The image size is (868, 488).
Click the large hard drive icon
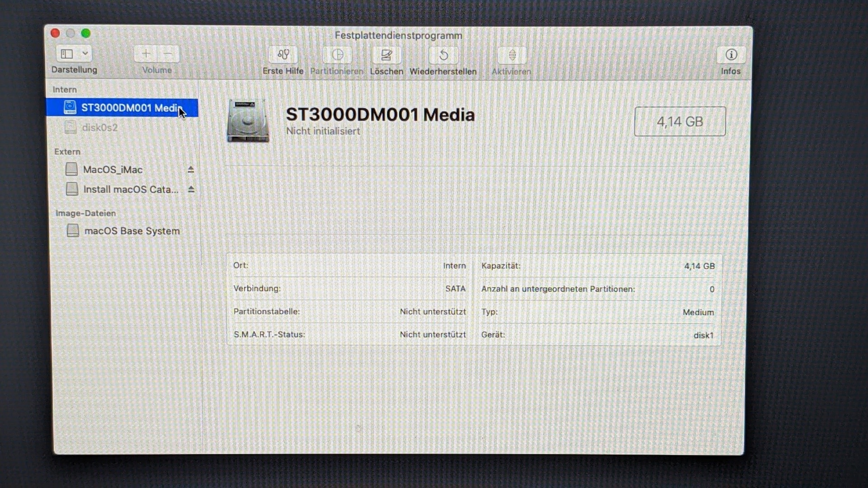pos(248,121)
